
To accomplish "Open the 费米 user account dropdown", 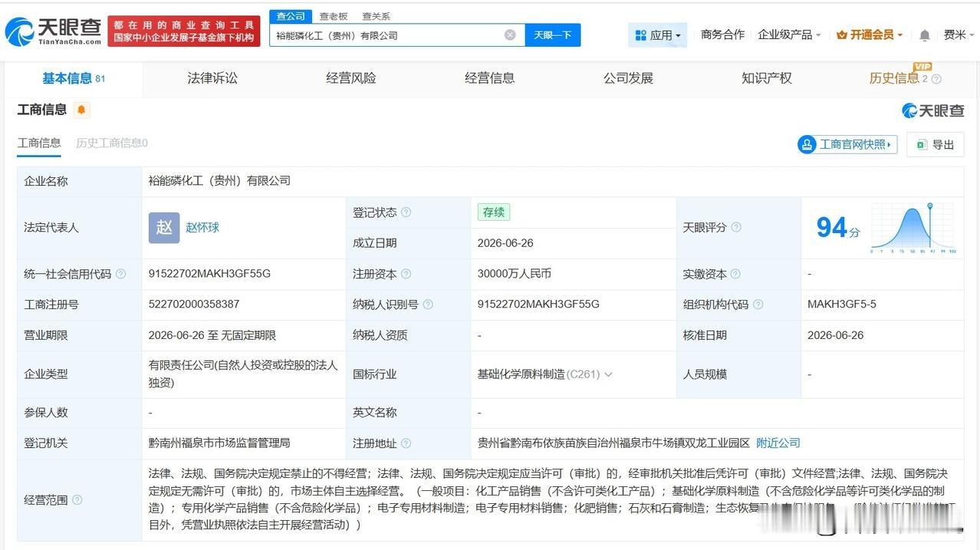I will (959, 35).
